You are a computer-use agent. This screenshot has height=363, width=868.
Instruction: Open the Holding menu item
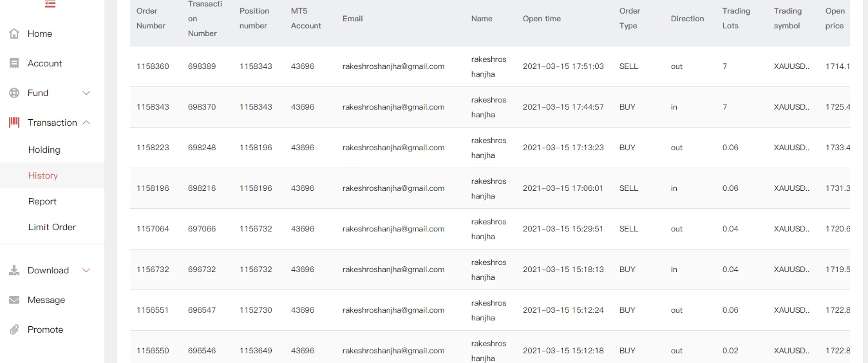pos(44,150)
